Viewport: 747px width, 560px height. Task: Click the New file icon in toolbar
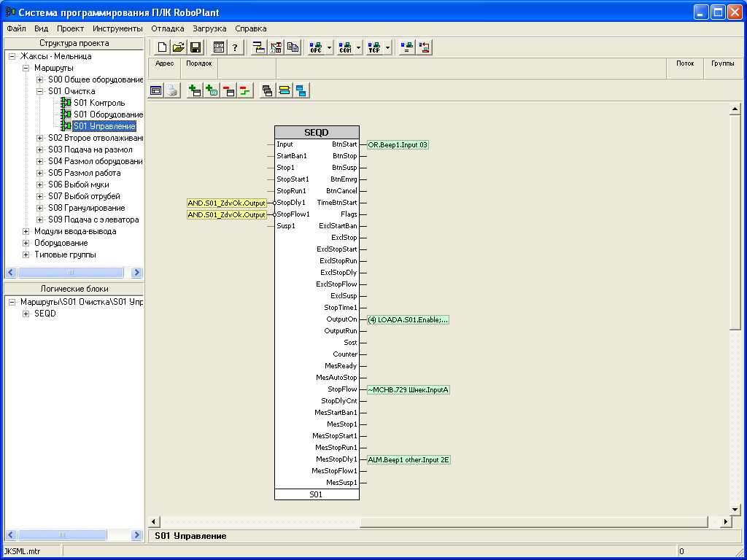162,47
